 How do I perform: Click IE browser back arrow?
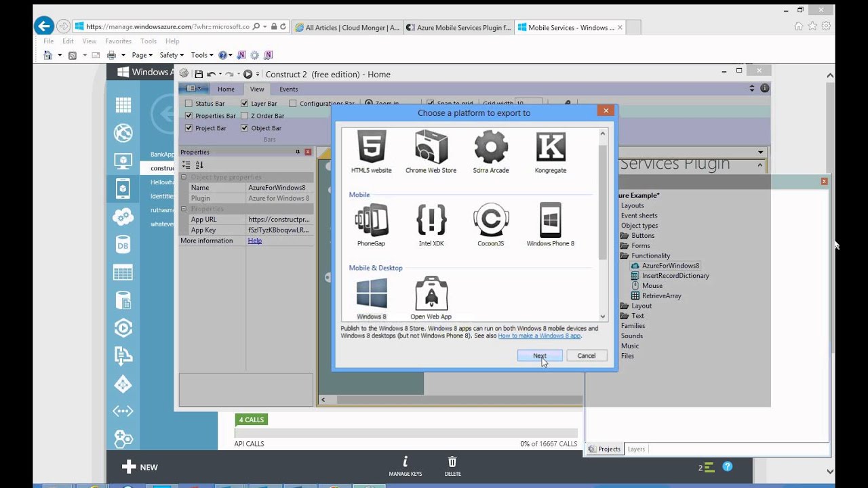point(44,26)
